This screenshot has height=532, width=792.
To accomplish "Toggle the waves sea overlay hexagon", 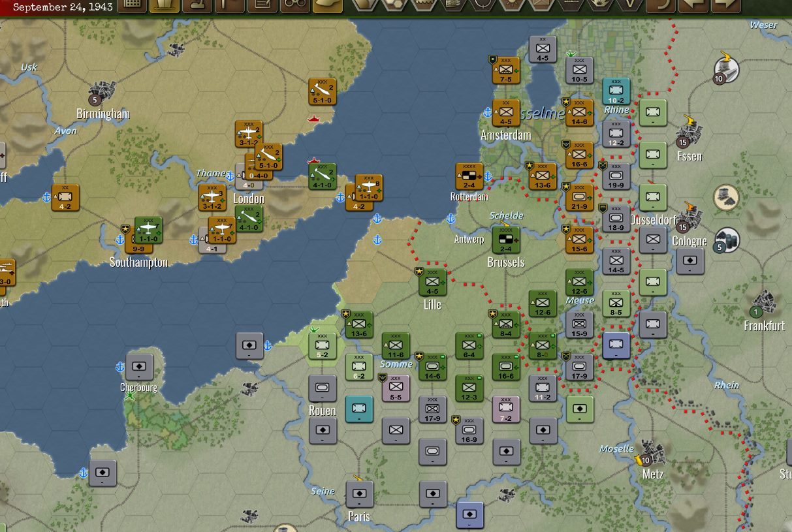I will point(424,4).
